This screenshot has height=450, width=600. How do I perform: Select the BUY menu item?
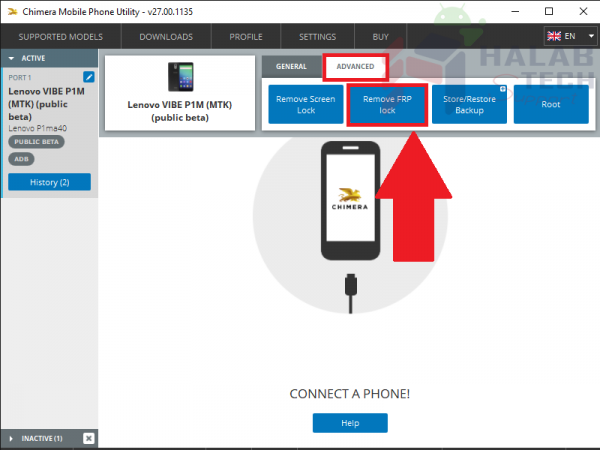coord(380,37)
